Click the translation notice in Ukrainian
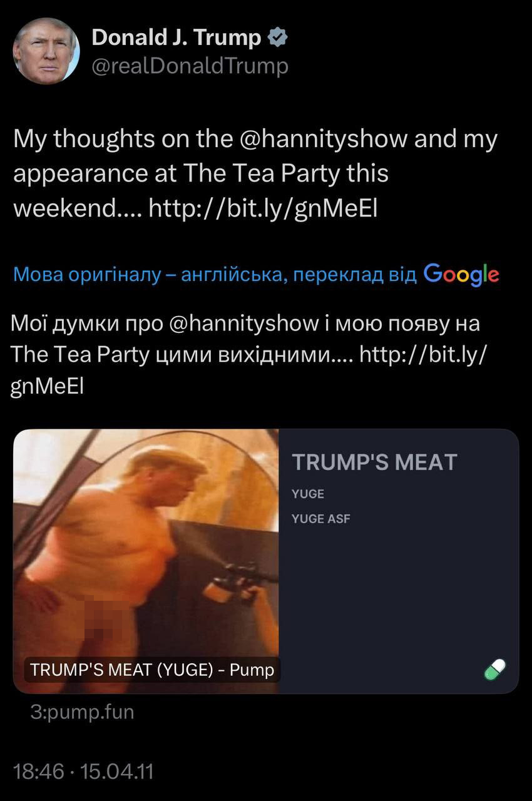 click(x=215, y=275)
